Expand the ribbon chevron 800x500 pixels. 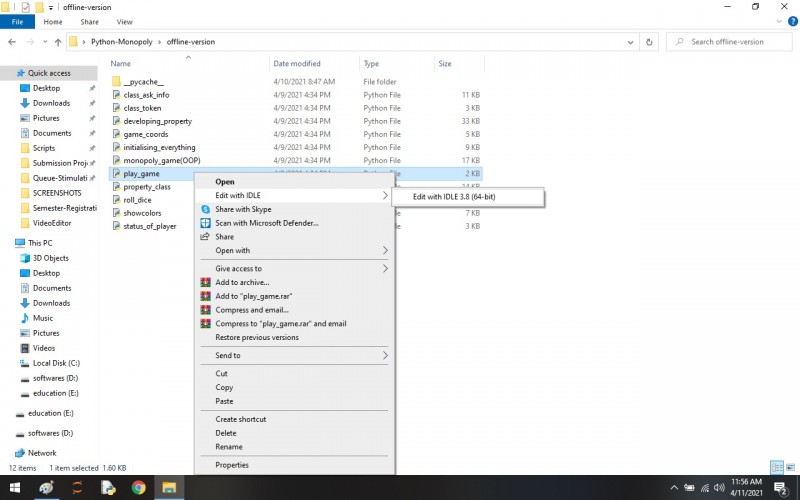click(779, 21)
